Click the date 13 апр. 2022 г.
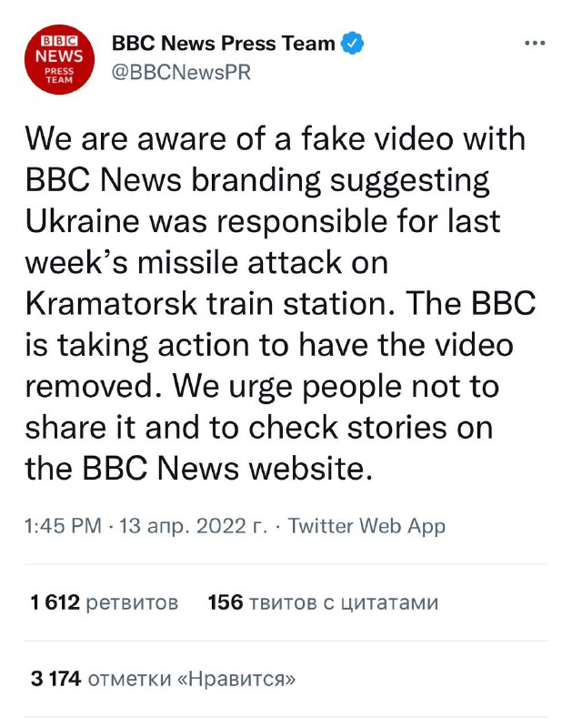 (193, 526)
